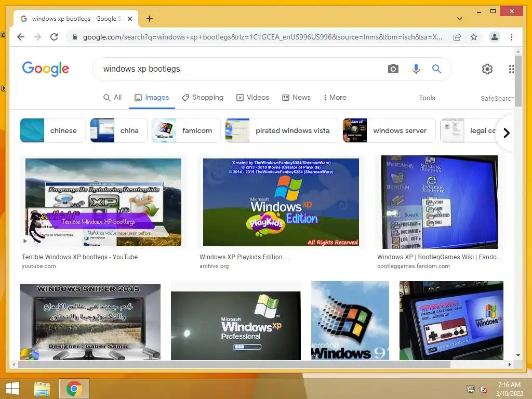Click the youtube.com source link
This screenshot has width=532, height=399.
(38, 267)
